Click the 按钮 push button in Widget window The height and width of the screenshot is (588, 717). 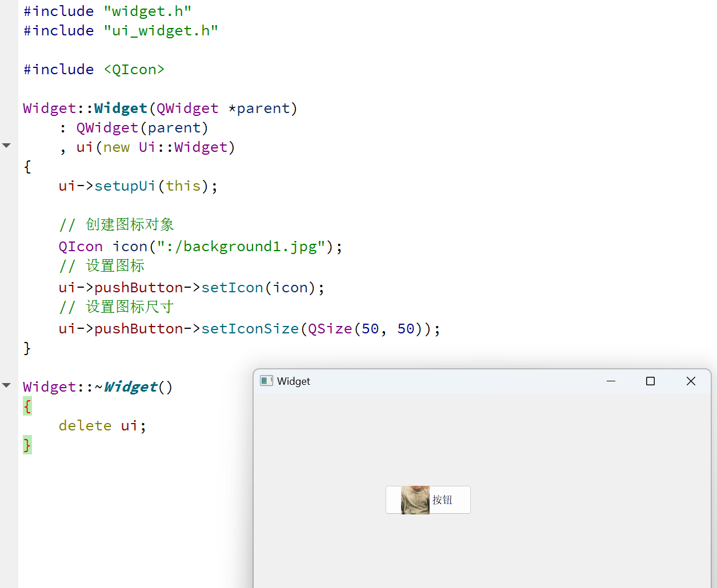coord(428,500)
